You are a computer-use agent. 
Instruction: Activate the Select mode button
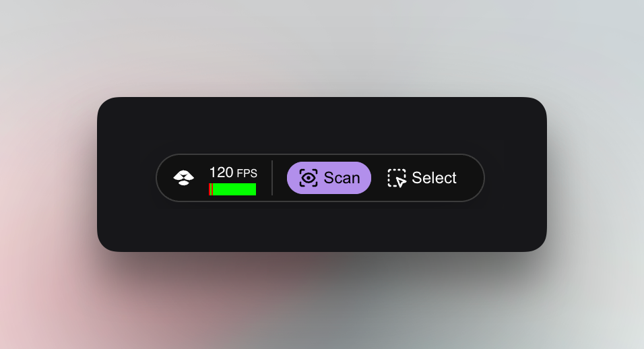422,178
